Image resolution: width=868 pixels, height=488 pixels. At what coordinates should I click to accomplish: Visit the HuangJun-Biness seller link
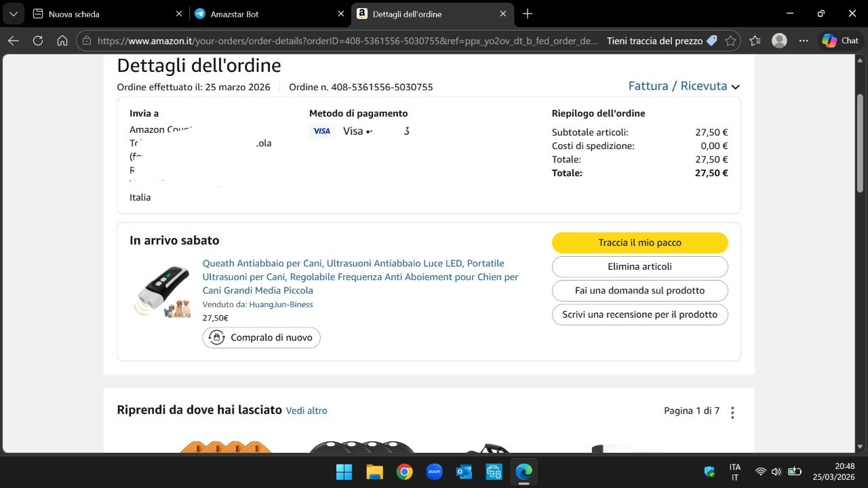281,304
